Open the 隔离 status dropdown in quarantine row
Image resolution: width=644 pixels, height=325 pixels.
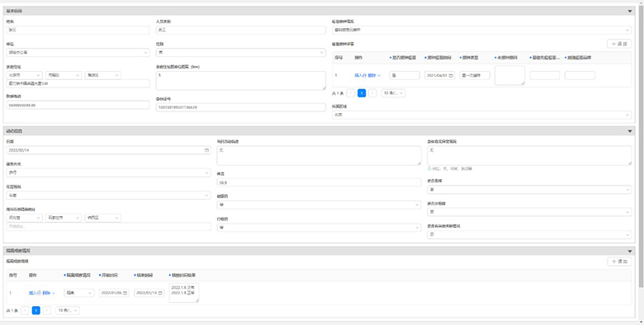pos(79,293)
